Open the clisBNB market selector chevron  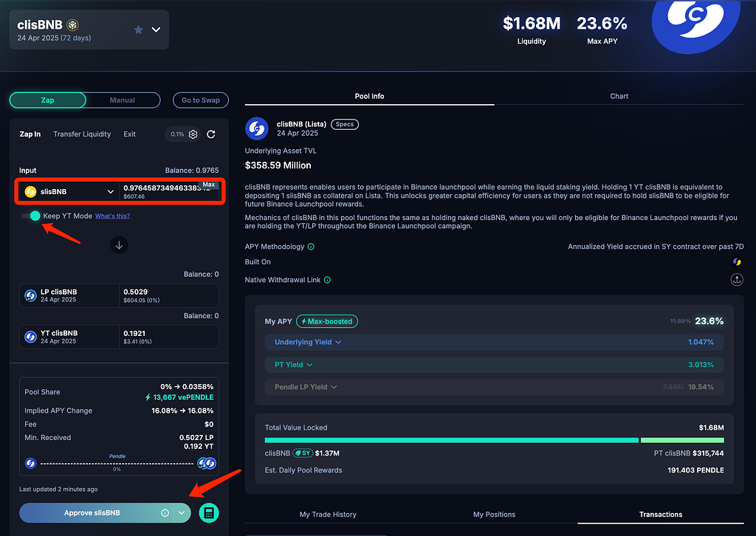point(157,30)
